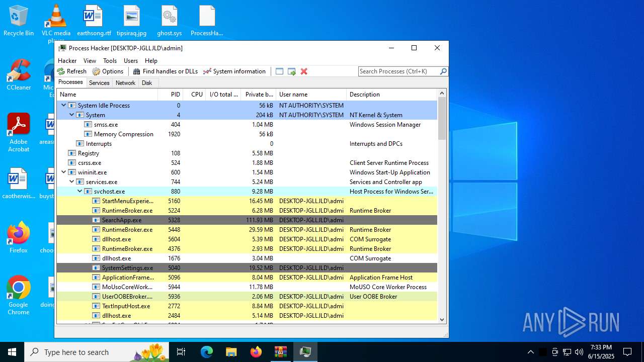
Task: Select the ApplicationFrameHost process row
Action: pos(247,278)
